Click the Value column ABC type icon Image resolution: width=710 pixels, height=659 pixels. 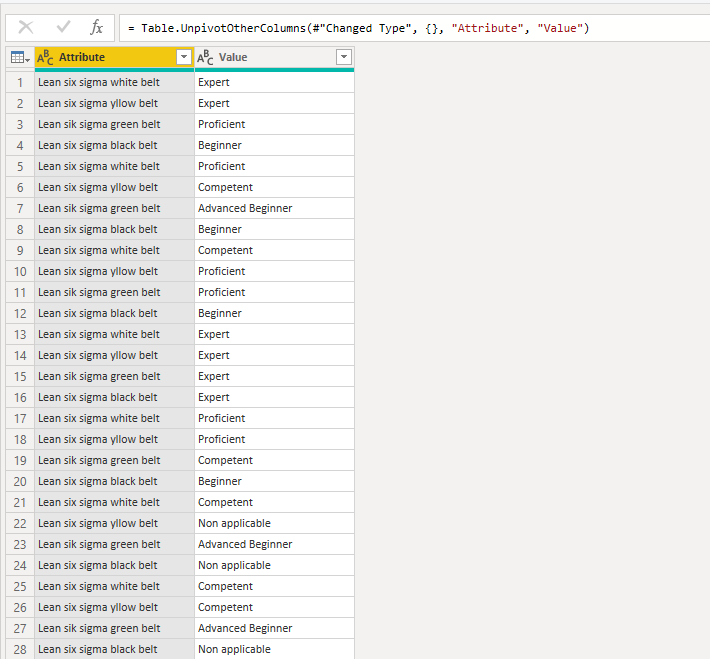pos(205,58)
